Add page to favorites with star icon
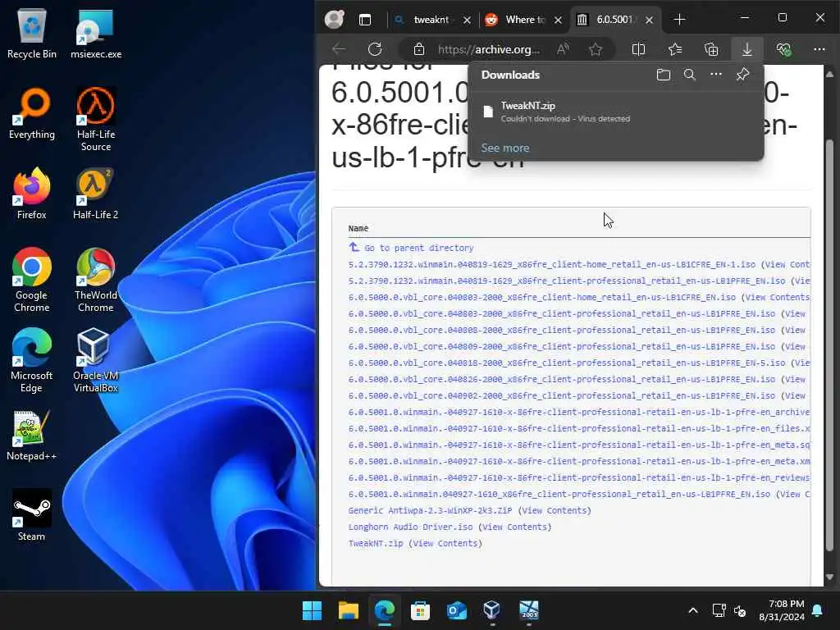 [596, 49]
